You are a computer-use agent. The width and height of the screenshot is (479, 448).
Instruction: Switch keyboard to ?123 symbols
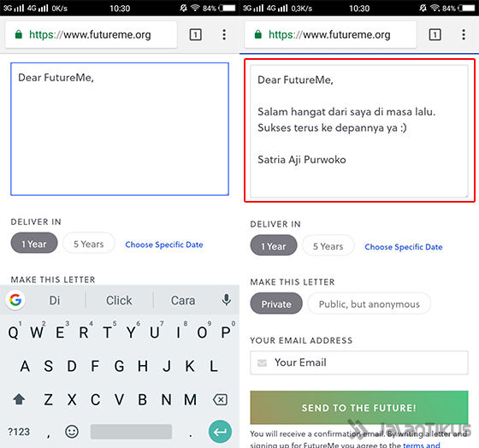click(19, 432)
